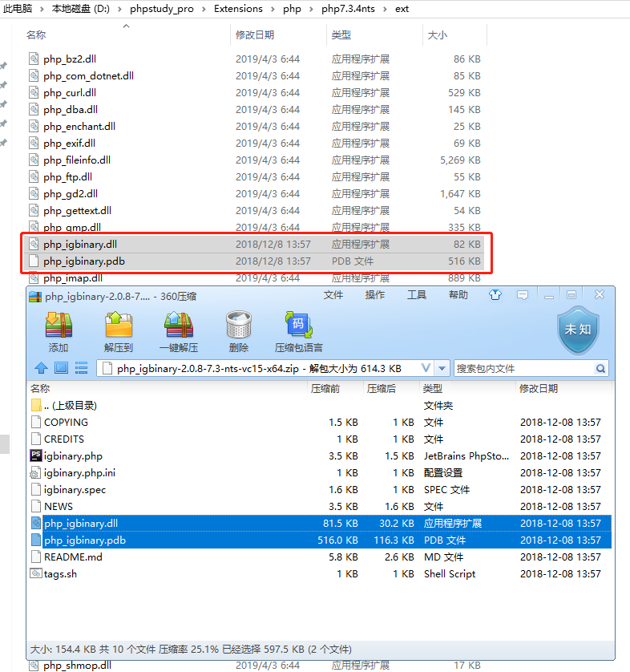Navigate to phpstudy_pro in the breadcrumb
The width and height of the screenshot is (630, 672).
point(161,9)
